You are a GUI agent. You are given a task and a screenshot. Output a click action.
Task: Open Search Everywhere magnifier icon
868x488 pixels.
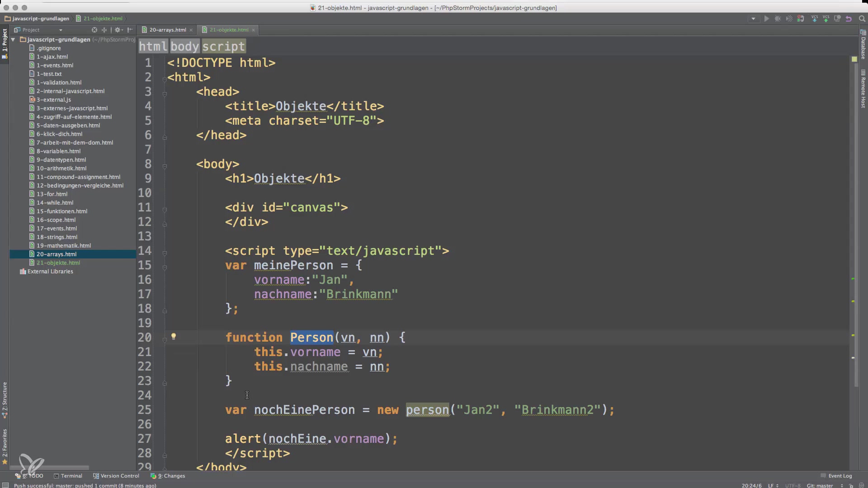click(862, 19)
